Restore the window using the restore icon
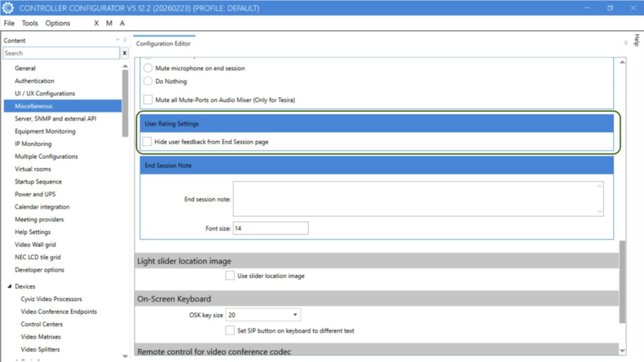 [x=609, y=8]
